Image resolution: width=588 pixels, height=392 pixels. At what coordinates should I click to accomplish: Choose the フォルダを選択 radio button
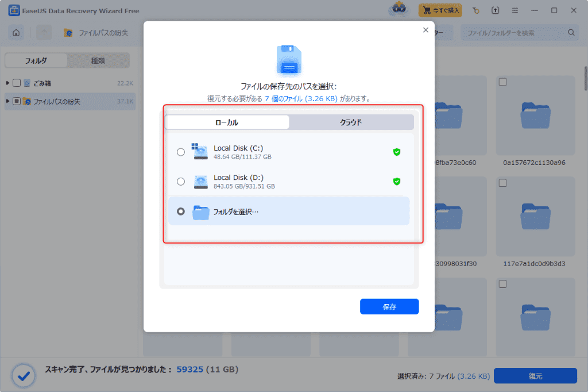pos(181,212)
